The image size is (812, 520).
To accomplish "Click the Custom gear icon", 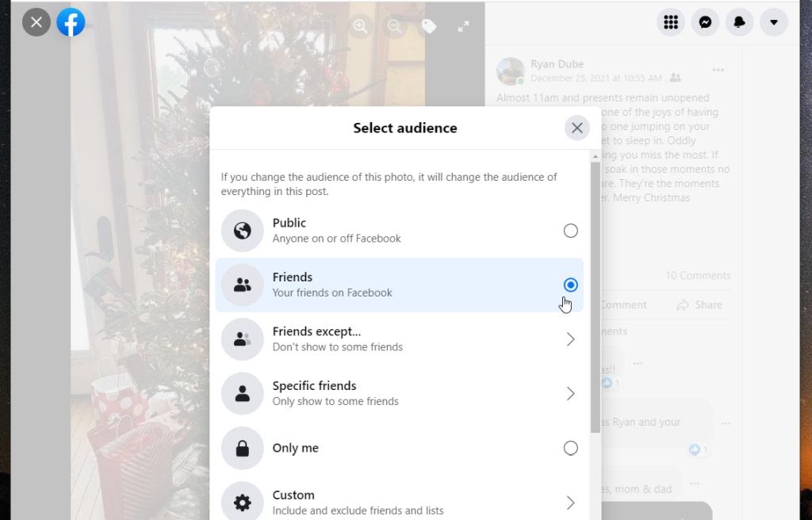I will [x=243, y=503].
